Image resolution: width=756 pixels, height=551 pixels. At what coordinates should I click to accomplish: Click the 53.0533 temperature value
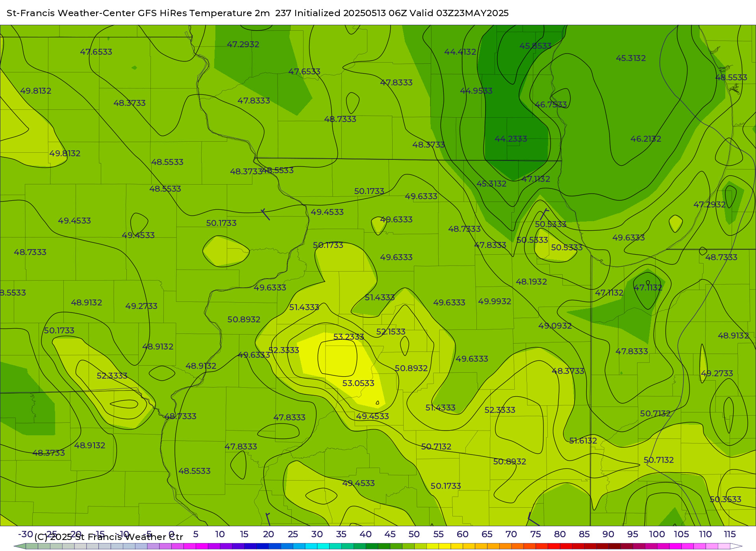[358, 383]
